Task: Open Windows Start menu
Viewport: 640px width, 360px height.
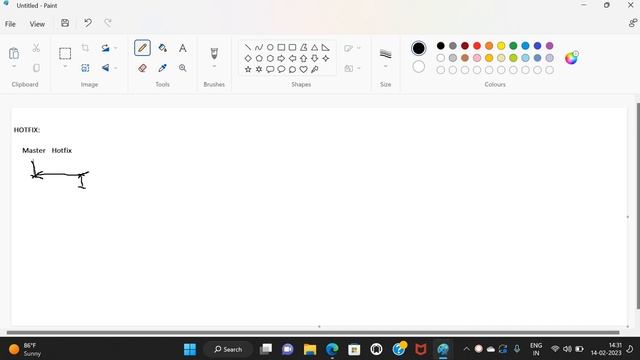Action: (x=190, y=349)
